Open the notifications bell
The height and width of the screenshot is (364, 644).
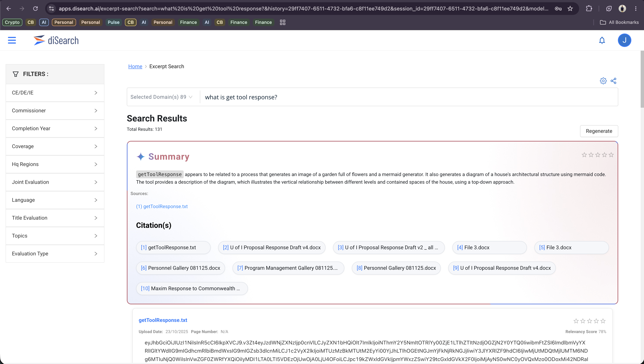[x=602, y=40]
